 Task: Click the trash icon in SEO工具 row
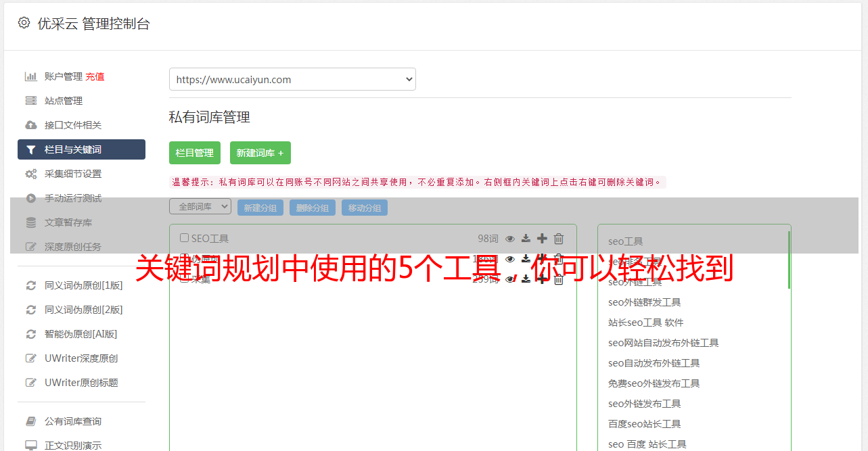point(559,239)
